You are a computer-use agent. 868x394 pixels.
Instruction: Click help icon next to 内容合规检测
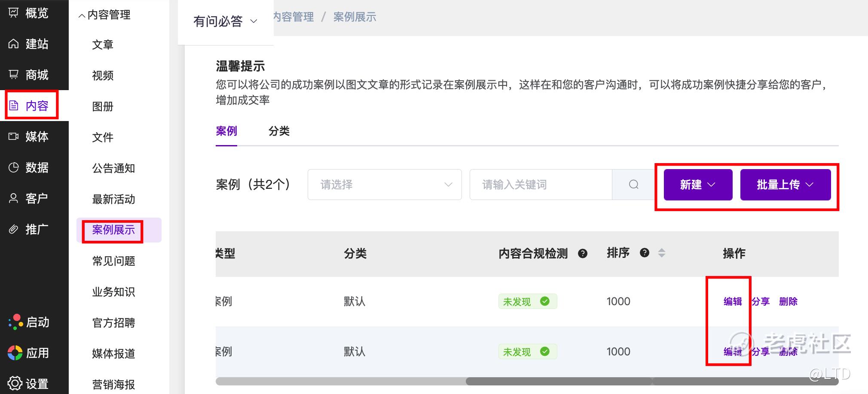click(x=583, y=254)
